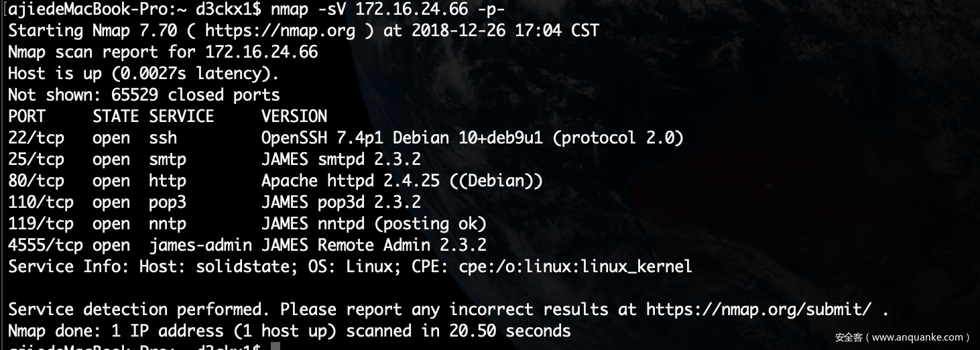Click the https://nmap.org link in the Starting Nmap line
The image size is (980, 350).
[x=280, y=31]
